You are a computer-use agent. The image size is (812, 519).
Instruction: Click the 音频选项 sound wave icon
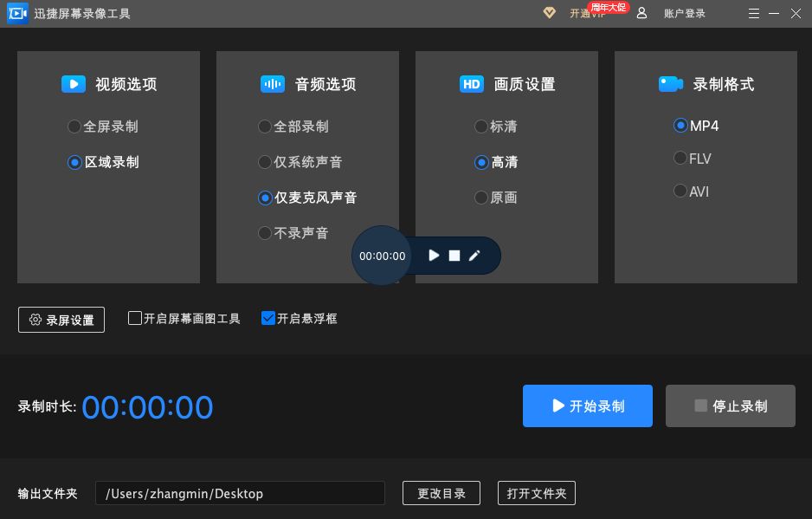[x=273, y=84]
